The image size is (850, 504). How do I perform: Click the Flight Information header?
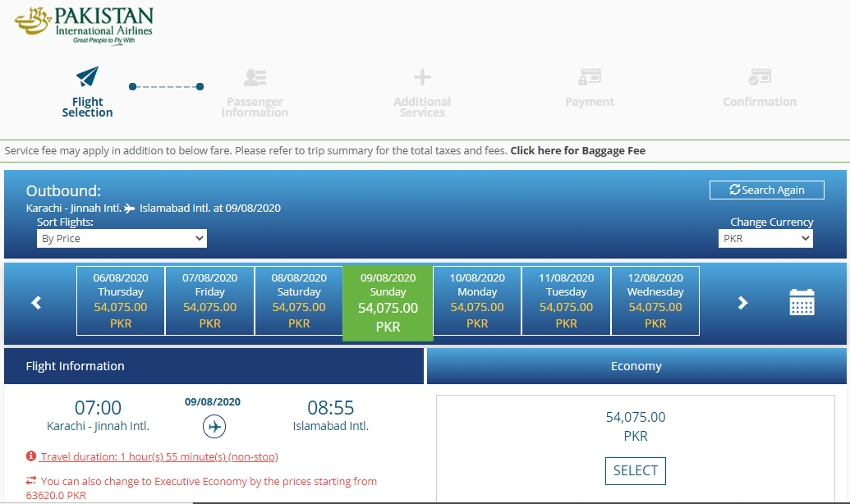click(214, 366)
